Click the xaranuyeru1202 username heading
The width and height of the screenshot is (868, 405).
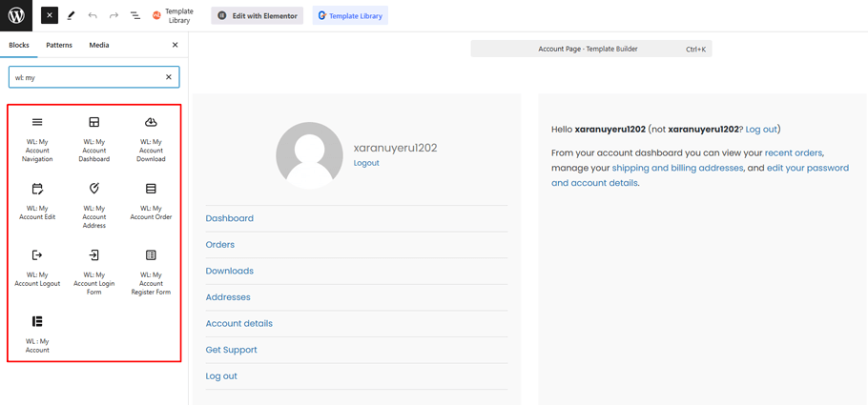395,148
